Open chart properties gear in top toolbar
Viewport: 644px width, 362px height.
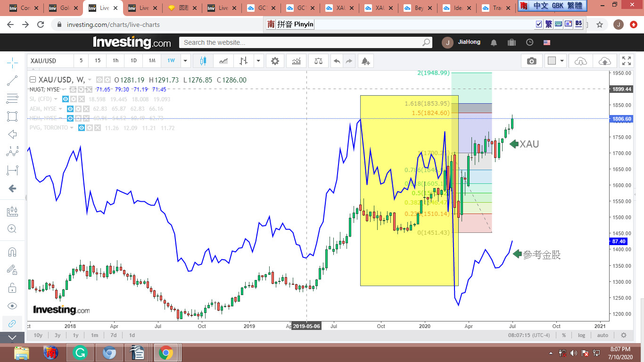pos(275,61)
